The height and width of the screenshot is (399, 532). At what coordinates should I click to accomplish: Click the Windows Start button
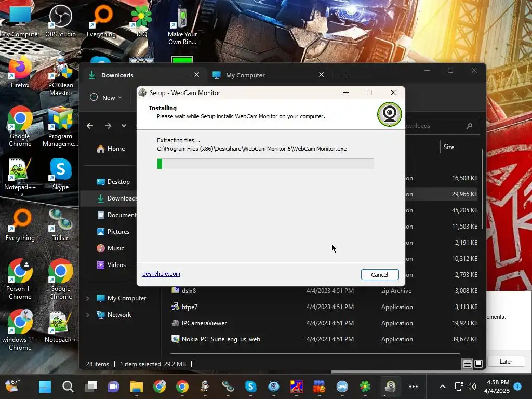(45, 387)
